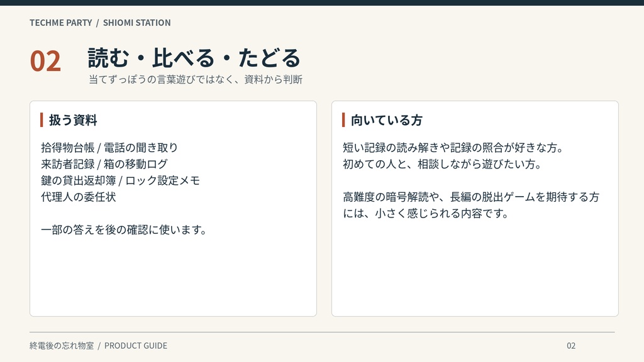
Task: Click the '向いている方' card heading
Action: tap(387, 120)
